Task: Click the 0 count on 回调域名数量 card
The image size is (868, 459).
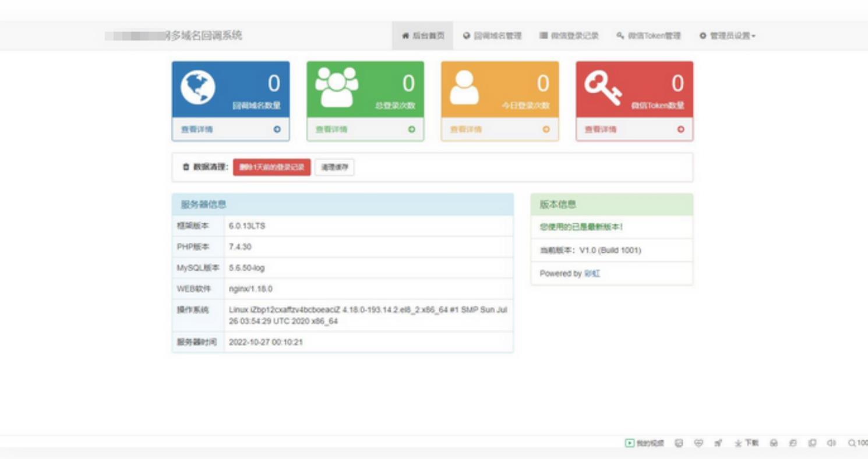Action: (x=274, y=84)
